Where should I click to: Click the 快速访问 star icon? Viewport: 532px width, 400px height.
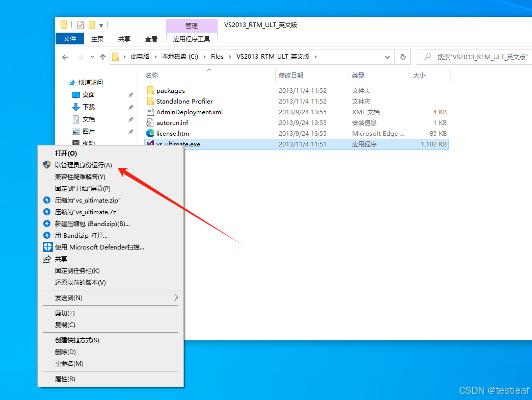pos(72,83)
